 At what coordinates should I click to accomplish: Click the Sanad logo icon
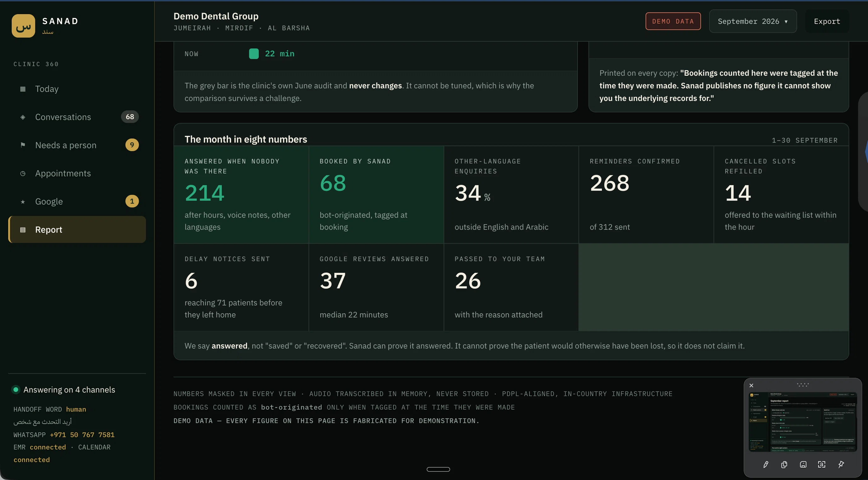(23, 26)
